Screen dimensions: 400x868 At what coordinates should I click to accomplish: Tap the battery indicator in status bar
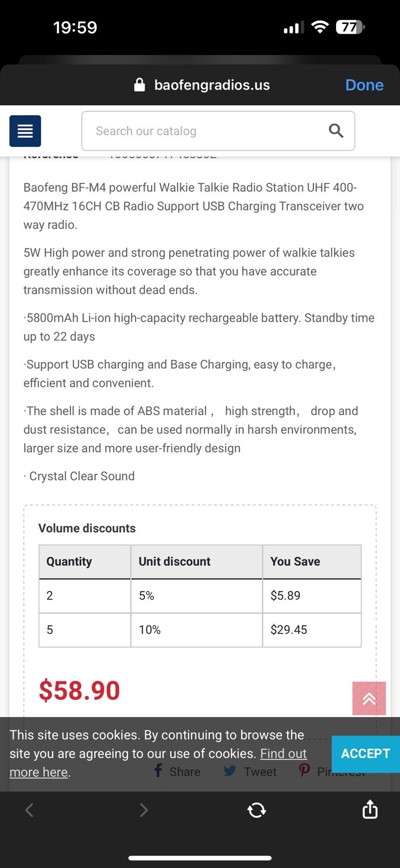pyautogui.click(x=350, y=27)
